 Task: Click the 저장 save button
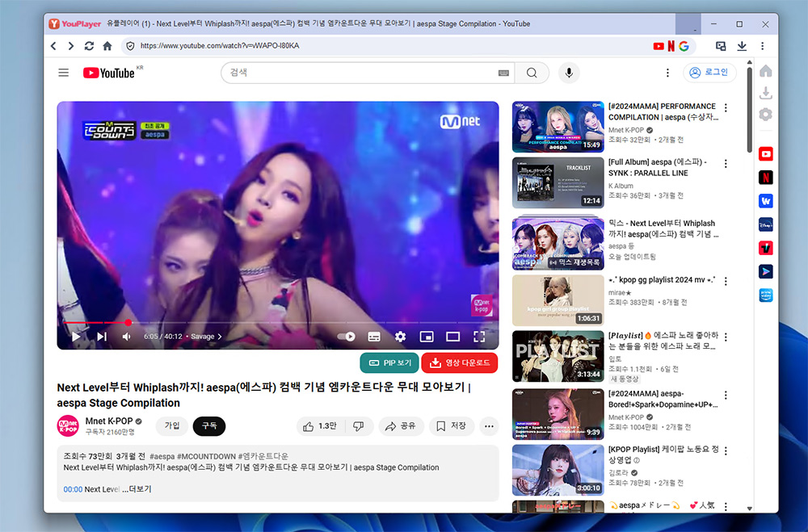point(452,426)
